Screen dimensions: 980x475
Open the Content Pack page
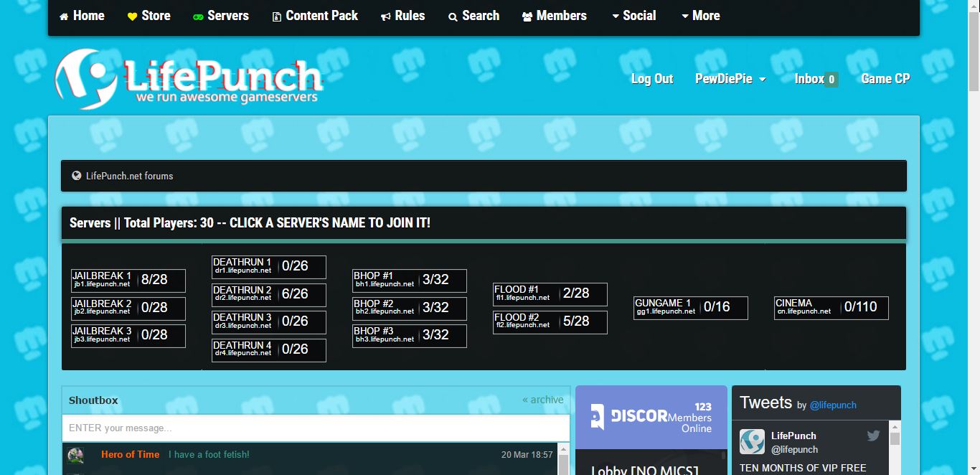pos(314,16)
